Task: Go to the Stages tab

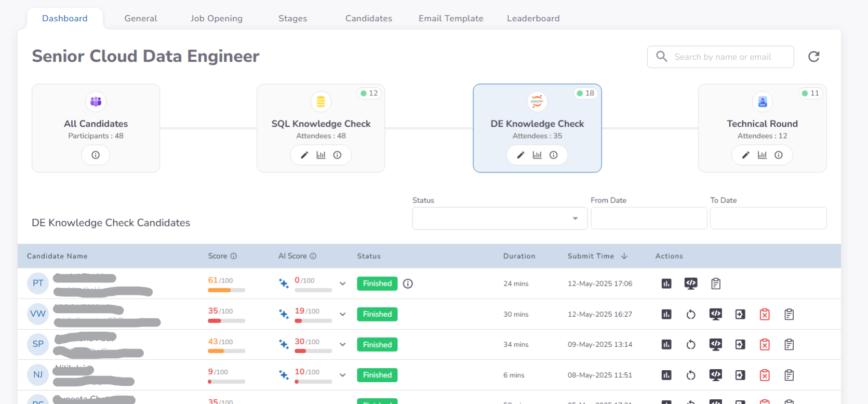Action: pyautogui.click(x=293, y=19)
